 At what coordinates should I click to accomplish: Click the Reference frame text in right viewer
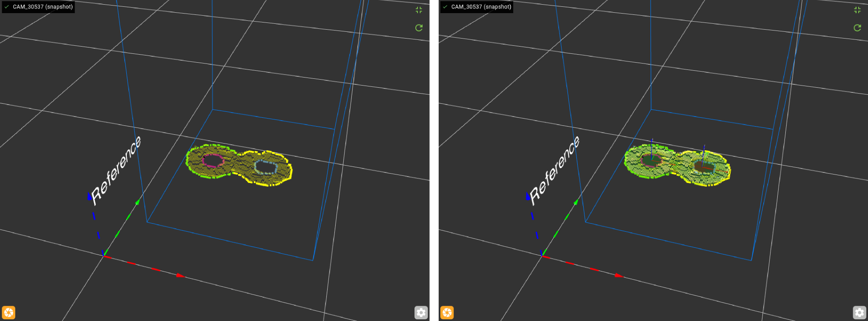point(555,170)
